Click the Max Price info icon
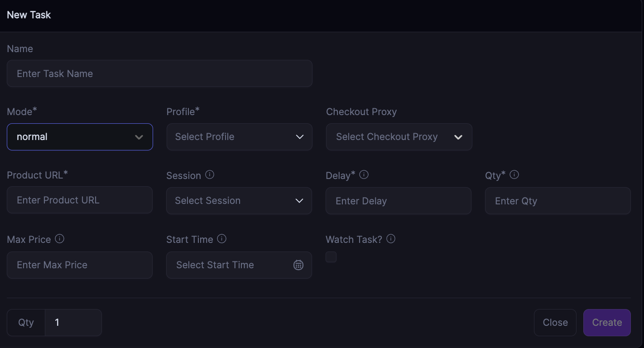 click(x=59, y=239)
